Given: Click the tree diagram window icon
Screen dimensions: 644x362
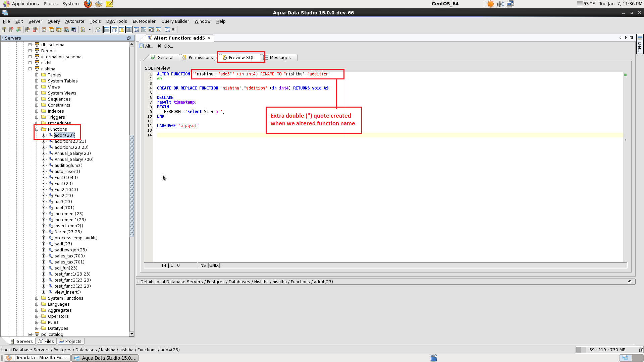Looking at the screenshot, I should [151, 30].
